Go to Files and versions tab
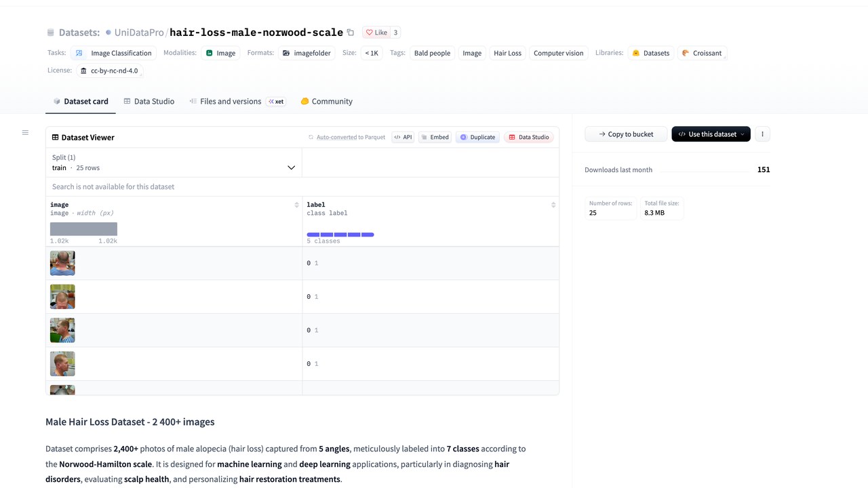 coord(237,102)
